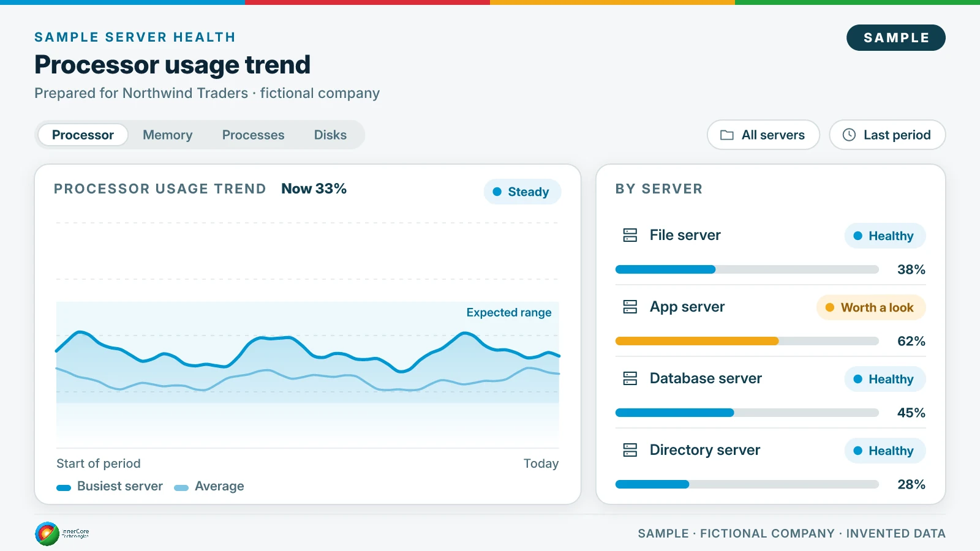Click the 'App server' label
This screenshot has width=980, height=551.
pos(687,307)
